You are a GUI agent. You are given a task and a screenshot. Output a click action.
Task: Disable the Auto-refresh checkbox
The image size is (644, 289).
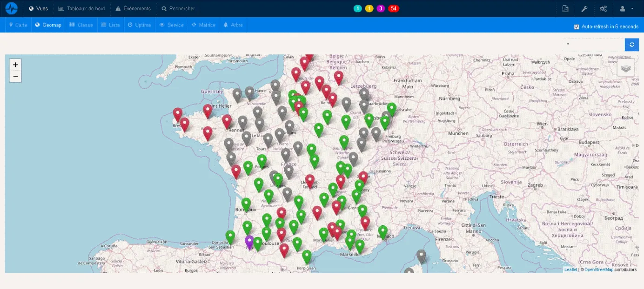click(577, 26)
